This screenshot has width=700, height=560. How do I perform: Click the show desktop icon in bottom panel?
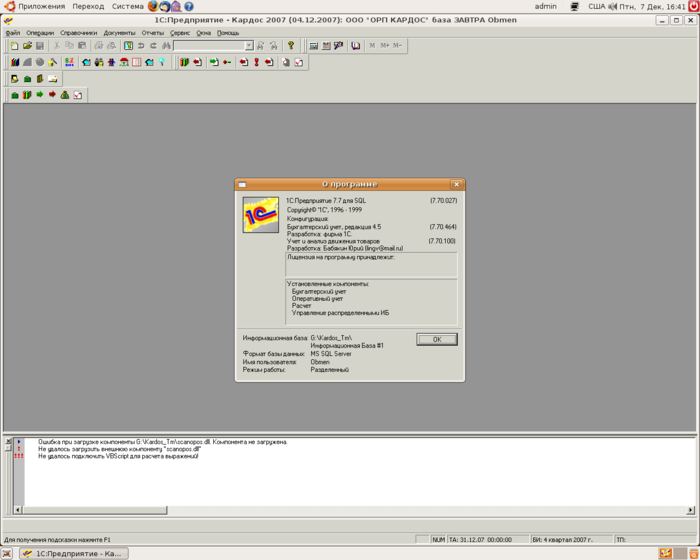[x=7, y=554]
